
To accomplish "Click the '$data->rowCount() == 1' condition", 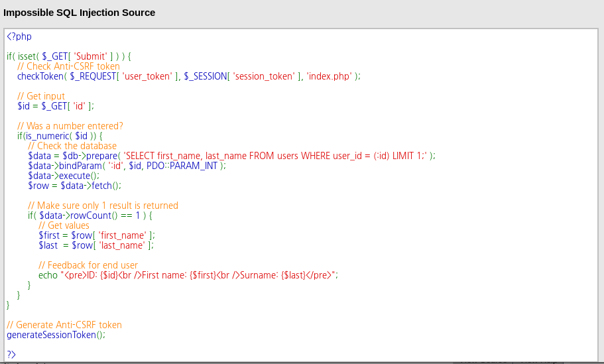I will 90,215.
